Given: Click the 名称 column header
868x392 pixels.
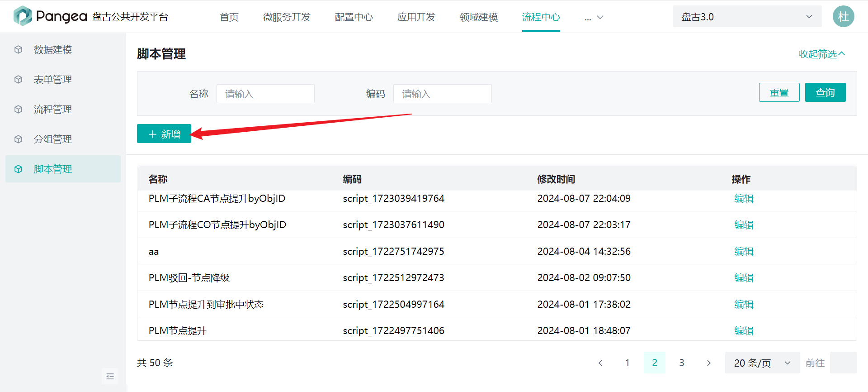Looking at the screenshot, I should pos(158,179).
